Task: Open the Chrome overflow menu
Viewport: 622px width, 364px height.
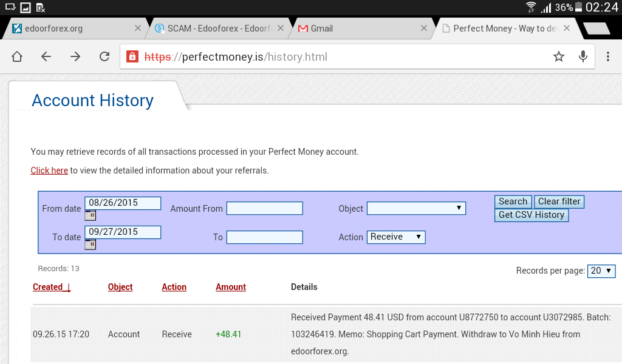Action: point(607,56)
